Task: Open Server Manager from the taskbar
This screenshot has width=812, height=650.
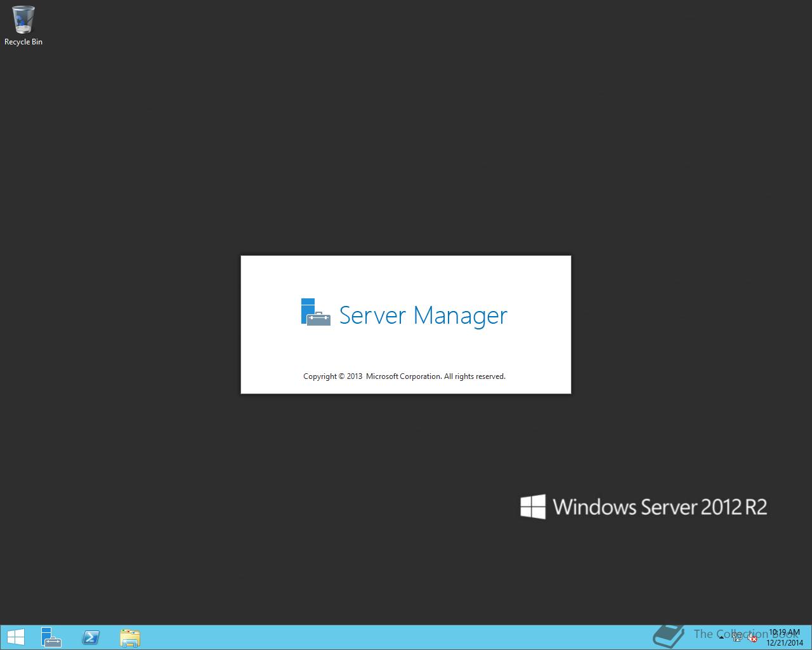Action: tap(51, 637)
